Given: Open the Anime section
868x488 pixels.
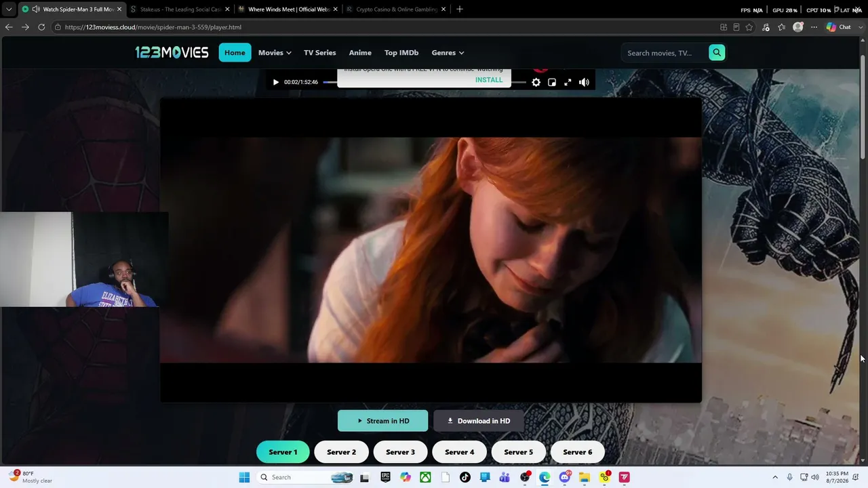Looking at the screenshot, I should point(360,53).
